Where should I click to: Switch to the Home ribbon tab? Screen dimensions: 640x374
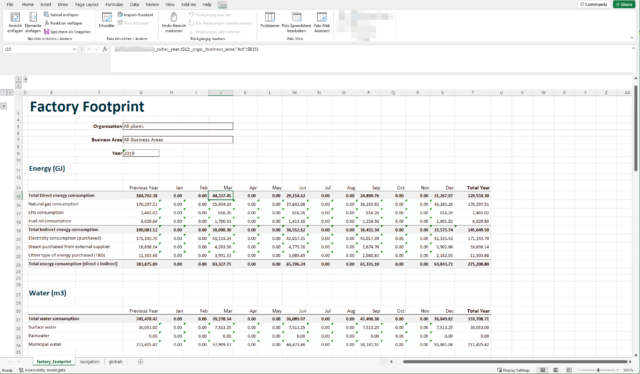point(28,4)
